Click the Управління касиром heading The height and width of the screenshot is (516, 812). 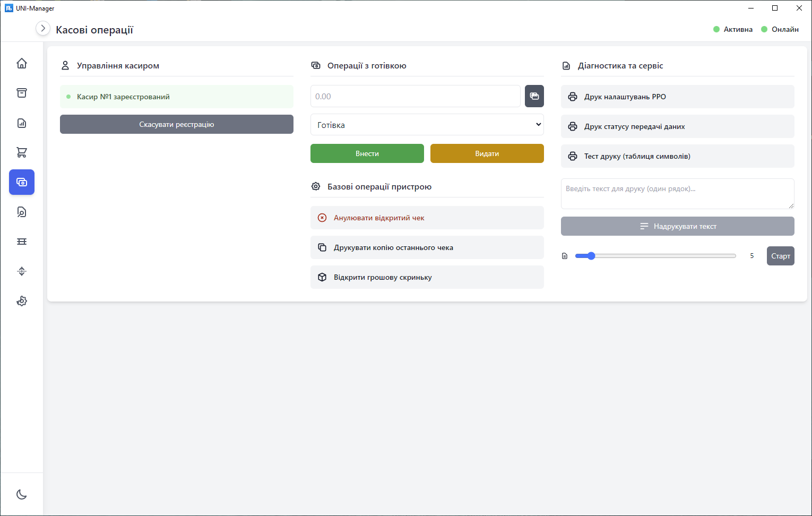[118, 66]
